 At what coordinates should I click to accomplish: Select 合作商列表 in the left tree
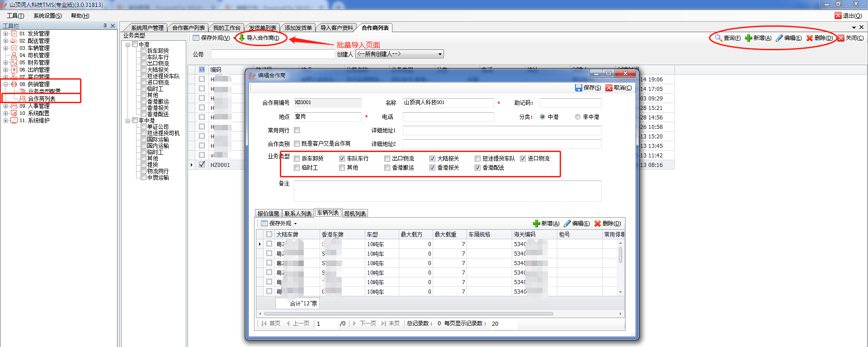point(42,99)
